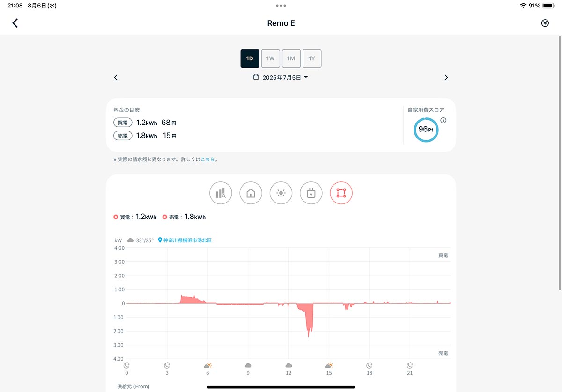Screen dimensions: 562x392
Task: Open the こちら details link
Action: coord(207,160)
